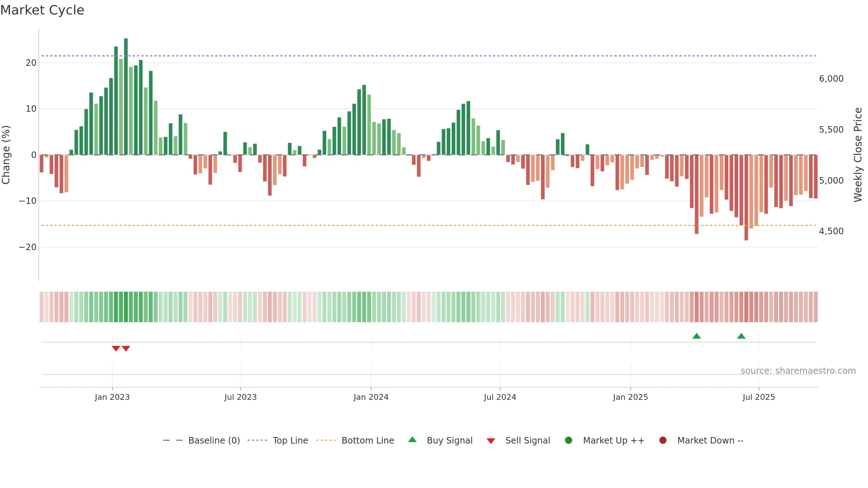
Task: Click the Weekly Close Price axis title
Action: point(858,155)
